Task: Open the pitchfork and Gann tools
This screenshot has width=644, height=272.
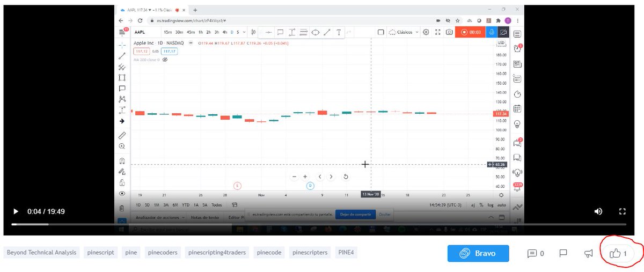Action: pyautogui.click(x=122, y=67)
